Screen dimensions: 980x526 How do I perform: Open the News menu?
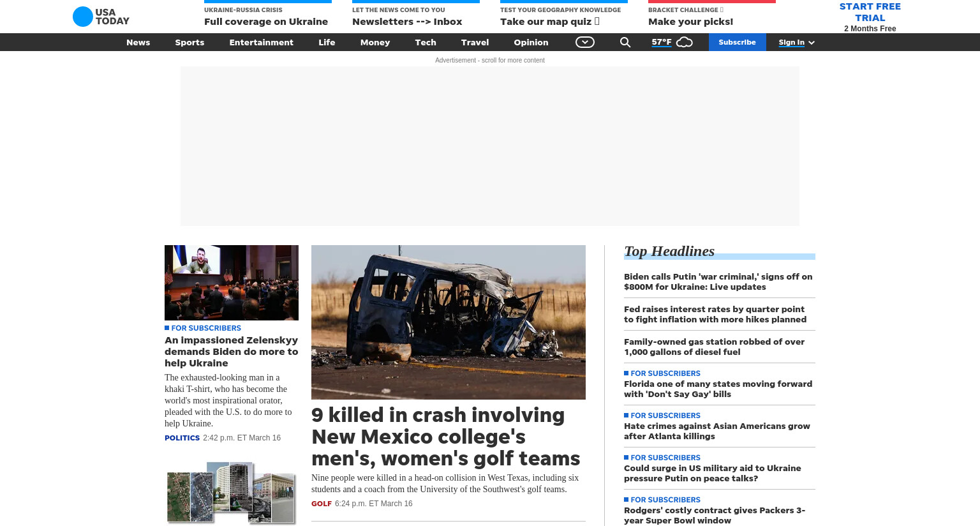(x=138, y=42)
